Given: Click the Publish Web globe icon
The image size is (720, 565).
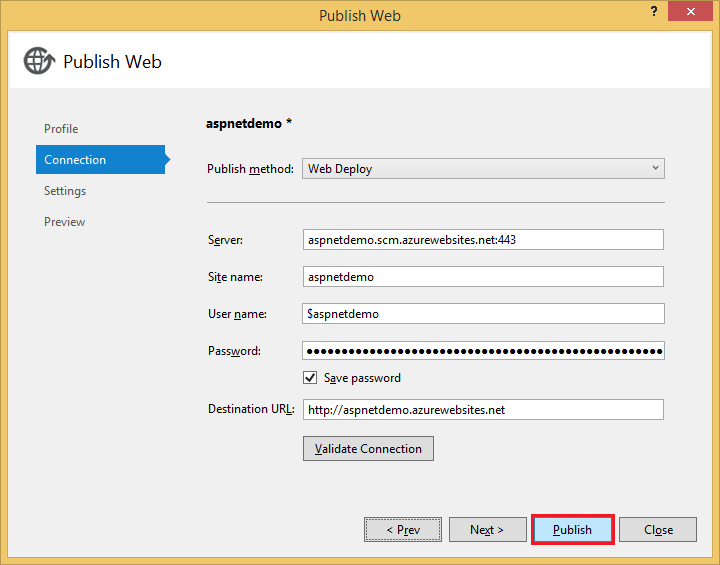Looking at the screenshot, I should 39,61.
